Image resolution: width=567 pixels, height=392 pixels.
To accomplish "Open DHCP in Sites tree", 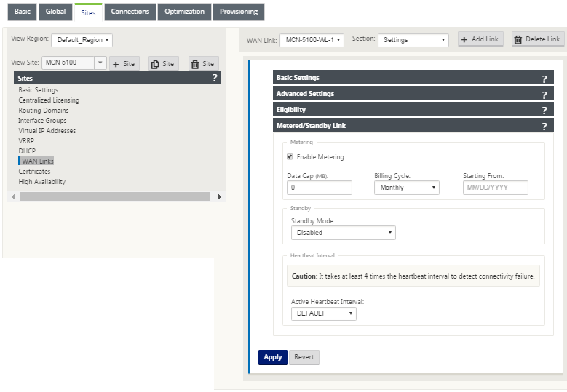I will click(x=27, y=151).
